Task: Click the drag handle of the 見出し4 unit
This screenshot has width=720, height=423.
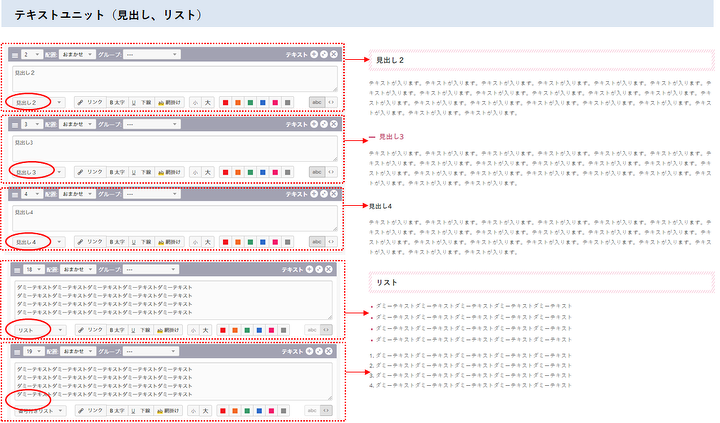Action: tap(15, 194)
